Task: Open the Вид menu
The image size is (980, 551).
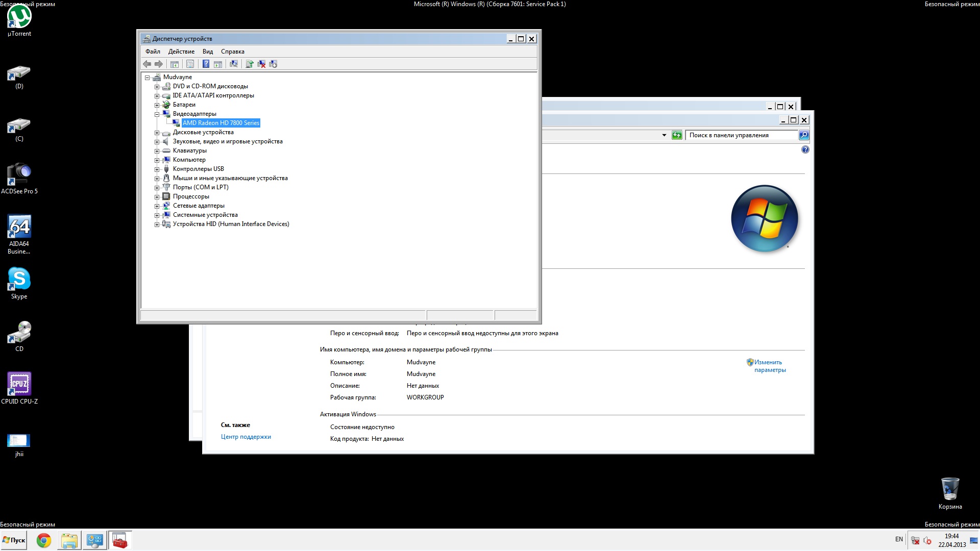Action: coord(207,52)
